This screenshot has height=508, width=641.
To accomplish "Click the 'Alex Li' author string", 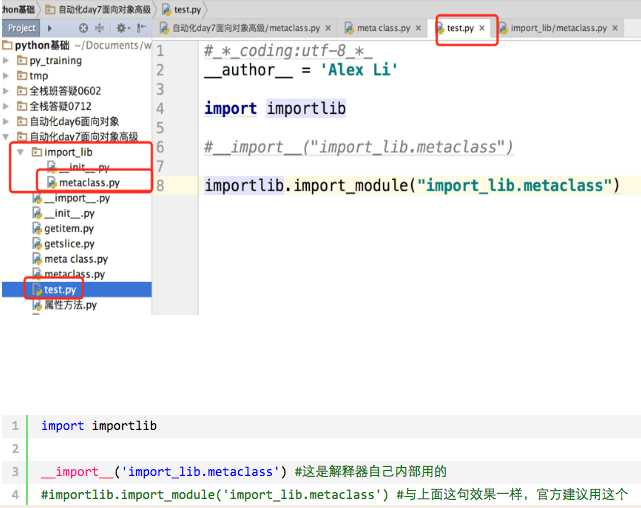I will (359, 70).
